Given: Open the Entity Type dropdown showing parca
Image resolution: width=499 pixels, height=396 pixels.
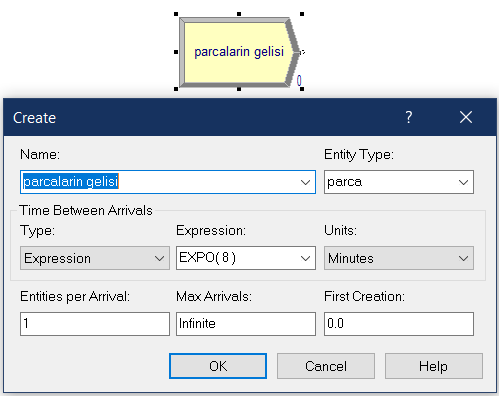Looking at the screenshot, I should point(399,182).
